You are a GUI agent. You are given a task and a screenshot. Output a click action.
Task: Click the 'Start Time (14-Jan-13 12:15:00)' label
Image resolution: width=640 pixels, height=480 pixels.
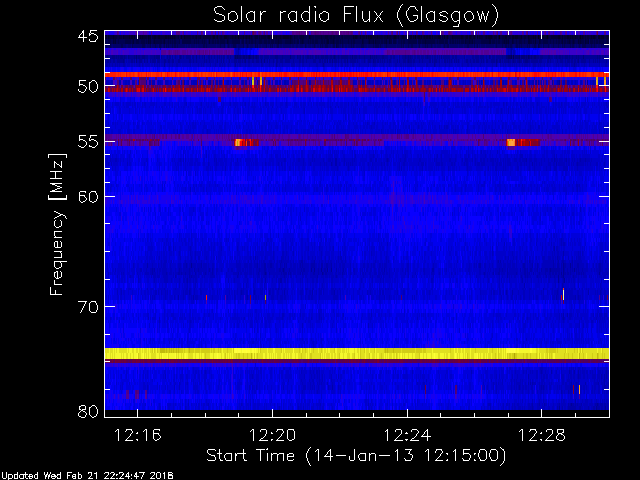point(356,456)
